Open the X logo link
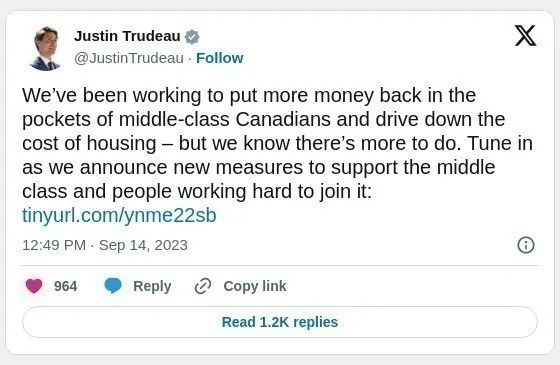The width and height of the screenshot is (560, 365). (525, 35)
